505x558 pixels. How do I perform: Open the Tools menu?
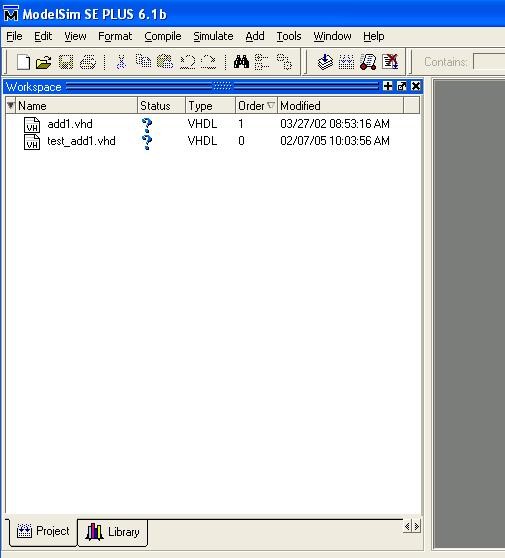point(289,36)
